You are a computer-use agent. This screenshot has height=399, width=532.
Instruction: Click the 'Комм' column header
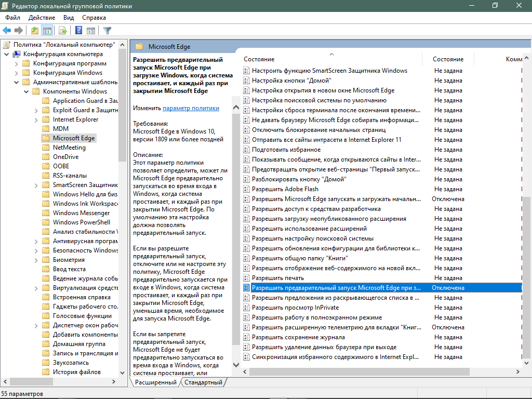click(514, 59)
